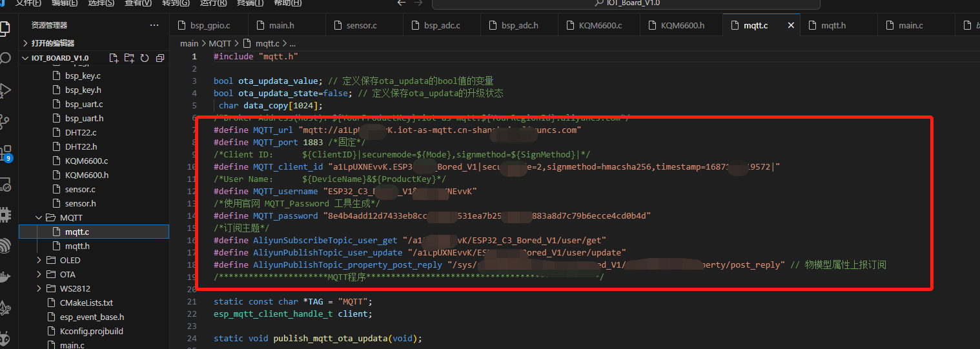Open mqtt.h in the file tree

tap(77, 246)
